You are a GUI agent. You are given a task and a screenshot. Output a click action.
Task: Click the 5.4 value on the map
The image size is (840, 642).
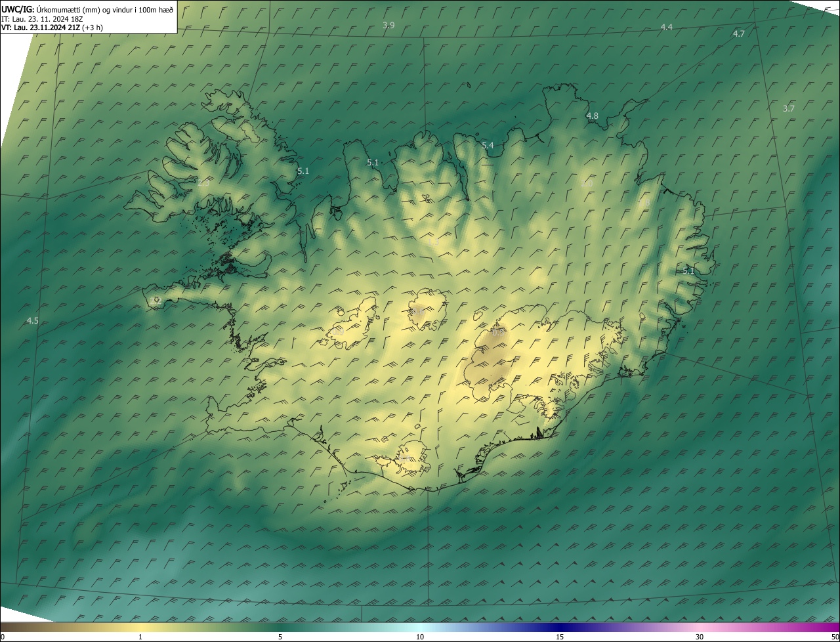[488, 145]
